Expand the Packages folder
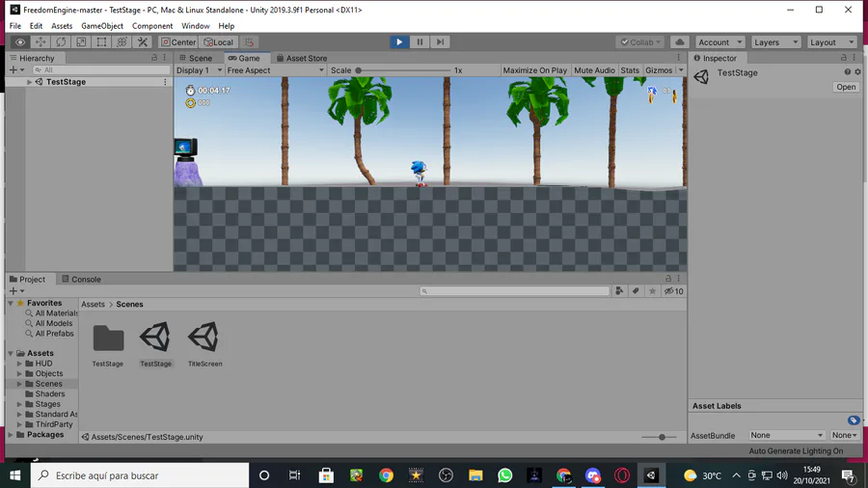 tap(11, 435)
